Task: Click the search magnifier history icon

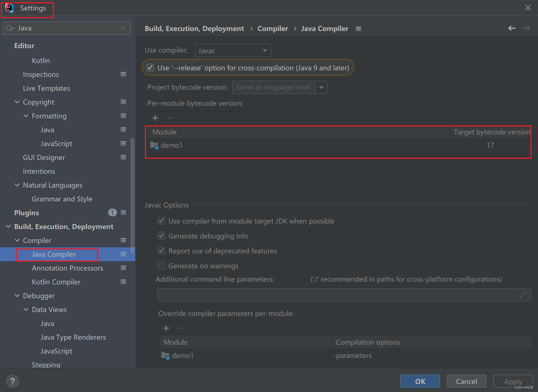Action: pyautogui.click(x=10, y=28)
